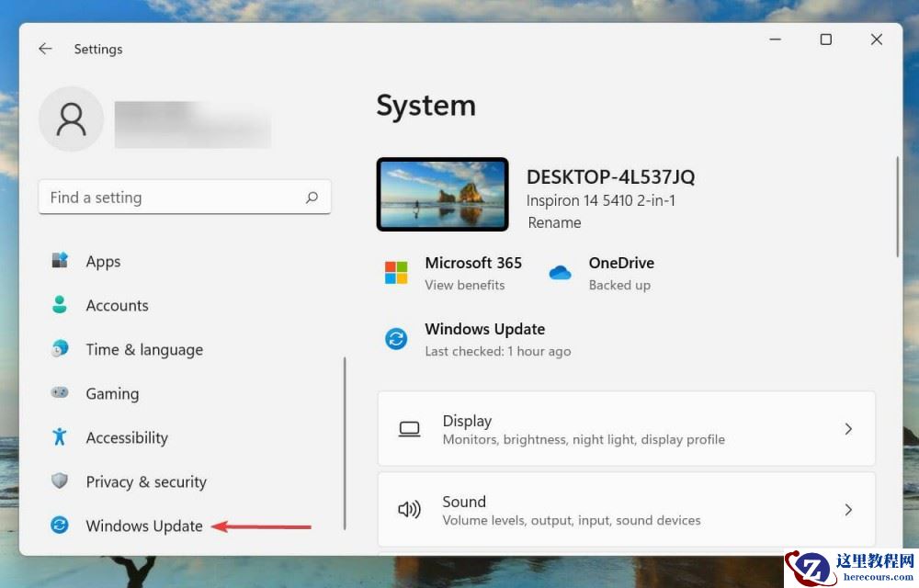Viewport: 919px width, 588px height.
Task: Click the Microsoft 365 logo
Action: (396, 272)
